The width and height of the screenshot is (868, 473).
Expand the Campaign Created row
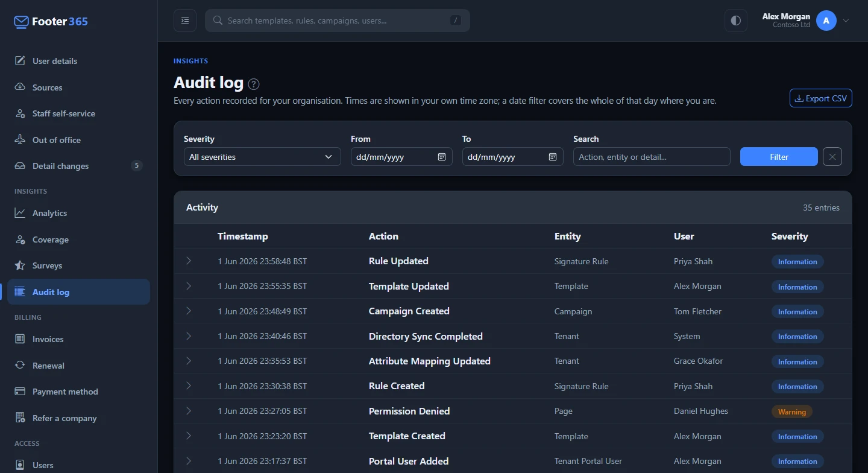click(189, 311)
